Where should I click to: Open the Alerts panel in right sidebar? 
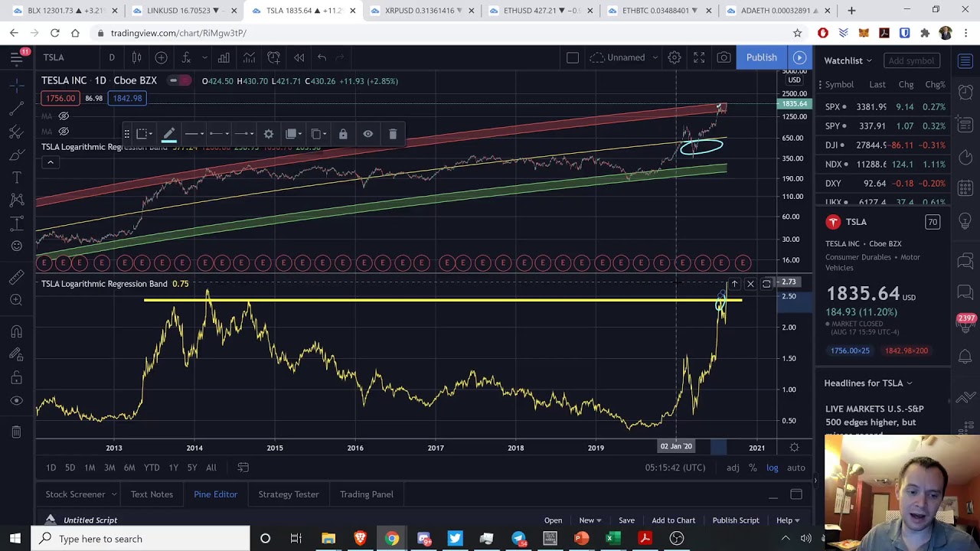(965, 93)
